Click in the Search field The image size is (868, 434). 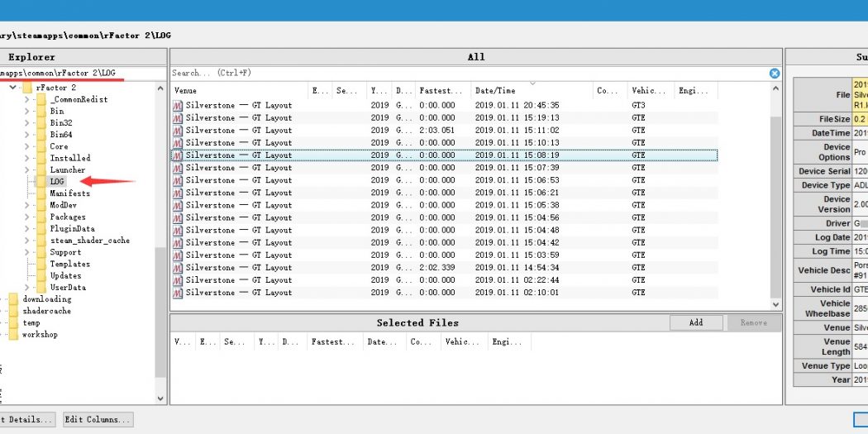click(x=469, y=73)
